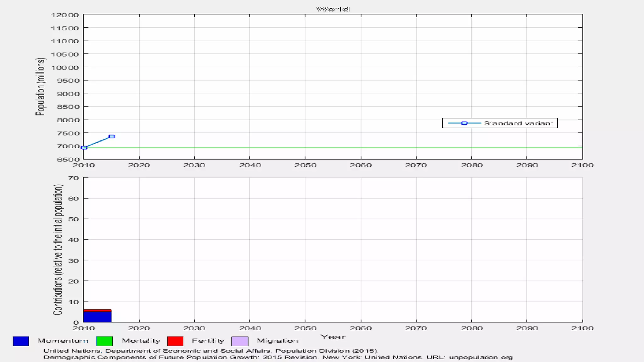This screenshot has height=362, width=644.
Task: Click the Momentum legend label text
Action: [63, 341]
